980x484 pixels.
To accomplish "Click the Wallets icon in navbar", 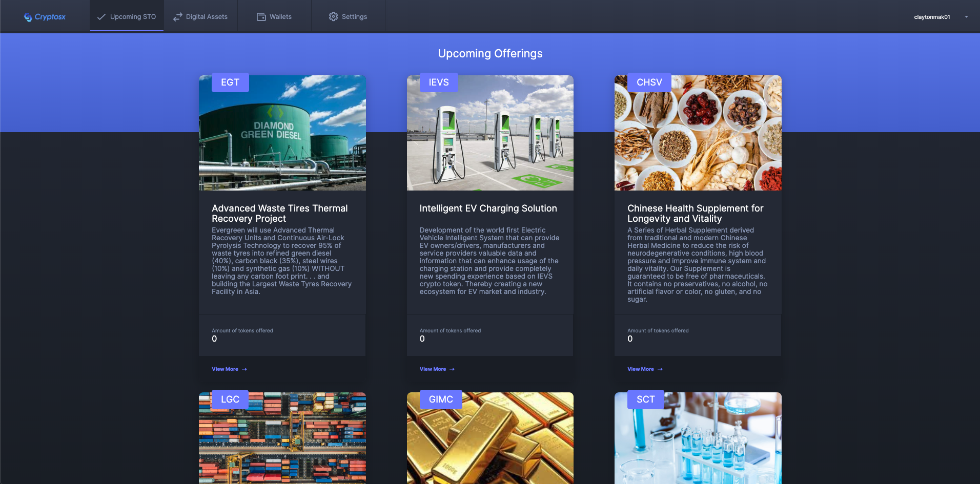I will pyautogui.click(x=261, y=17).
